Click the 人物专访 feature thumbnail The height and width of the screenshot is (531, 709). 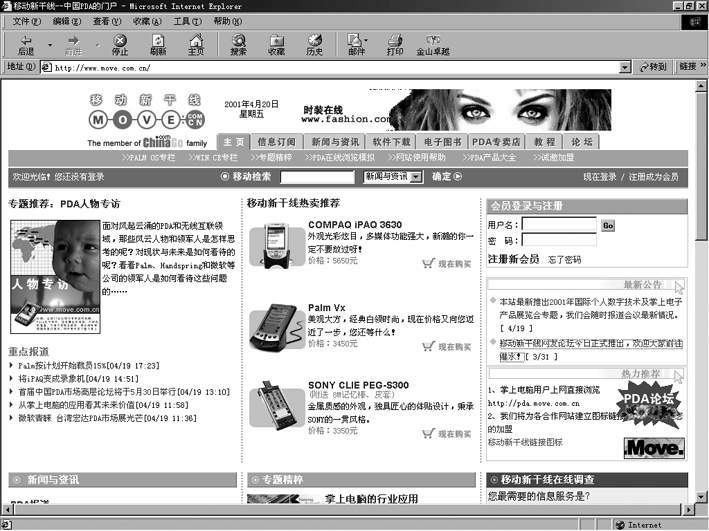click(55, 277)
